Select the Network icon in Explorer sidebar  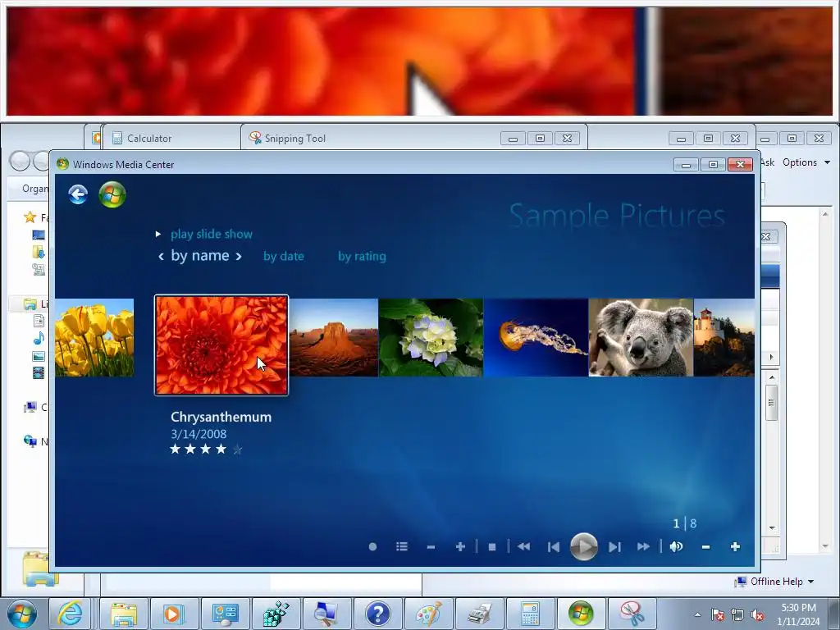(x=30, y=441)
